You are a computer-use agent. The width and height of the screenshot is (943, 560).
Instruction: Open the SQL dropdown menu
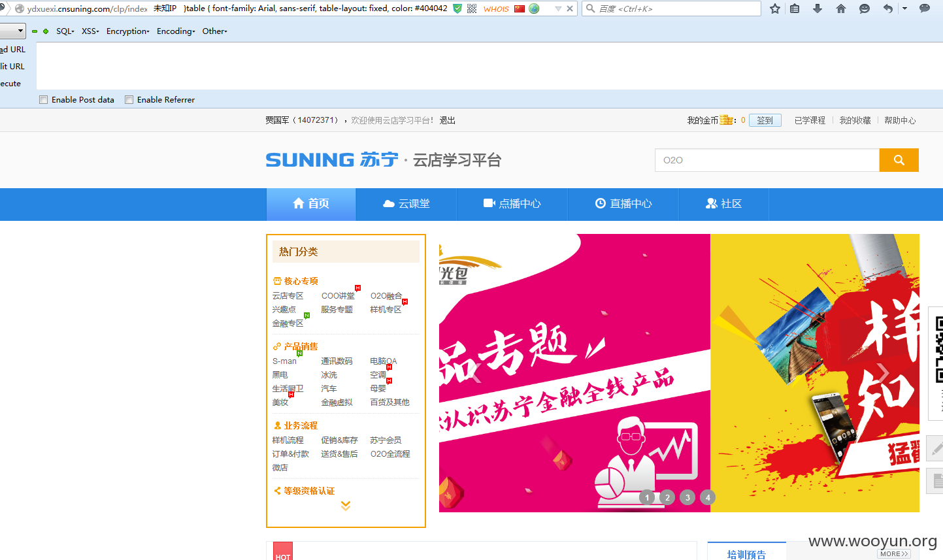(x=65, y=31)
